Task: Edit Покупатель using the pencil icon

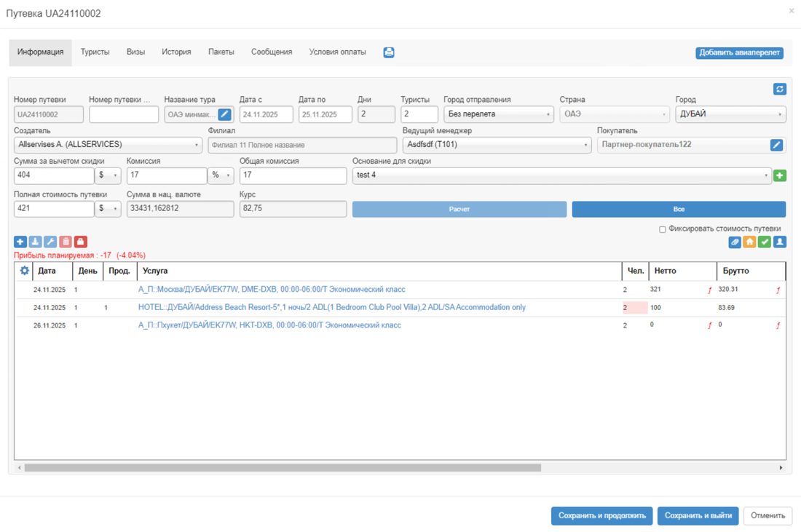Action: pos(776,145)
